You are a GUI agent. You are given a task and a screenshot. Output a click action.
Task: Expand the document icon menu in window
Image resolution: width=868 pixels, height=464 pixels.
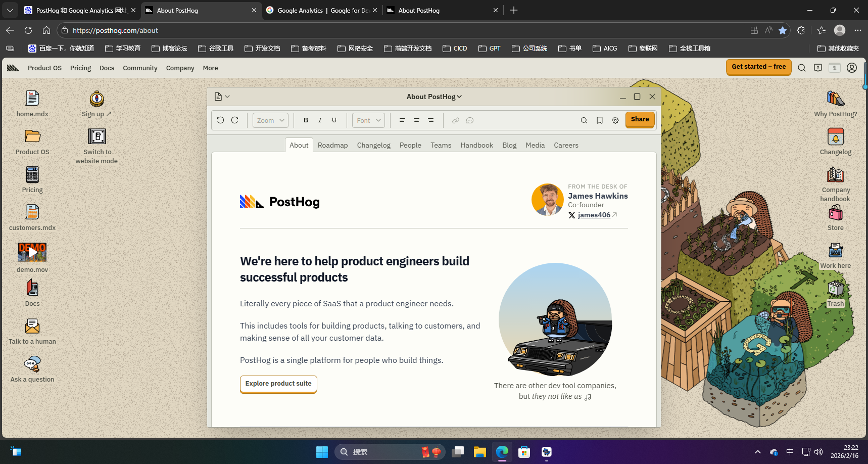coord(222,97)
